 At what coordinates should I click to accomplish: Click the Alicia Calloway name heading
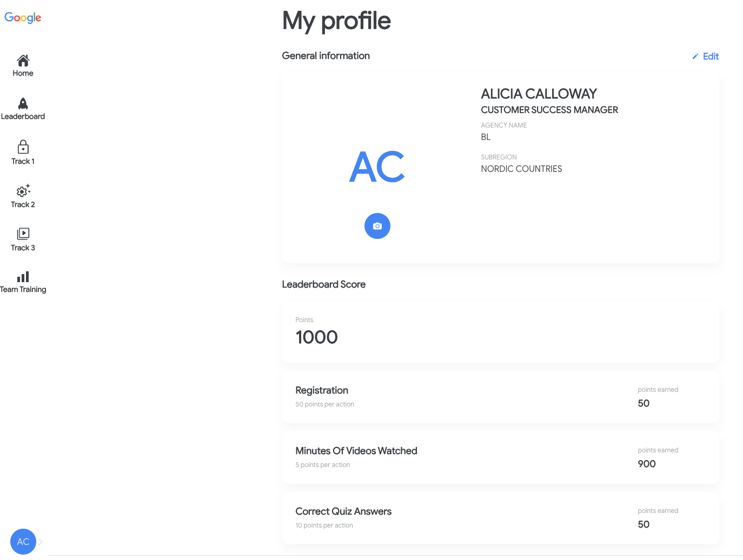(x=539, y=94)
